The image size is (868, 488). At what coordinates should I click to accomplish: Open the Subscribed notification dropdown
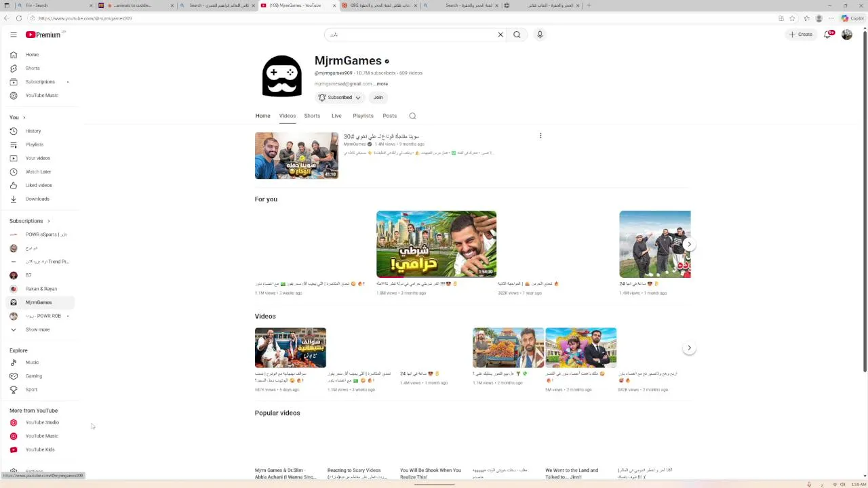pyautogui.click(x=339, y=98)
